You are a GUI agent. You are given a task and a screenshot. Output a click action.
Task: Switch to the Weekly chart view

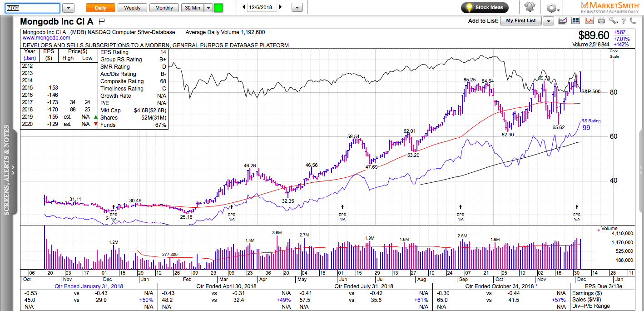point(132,8)
